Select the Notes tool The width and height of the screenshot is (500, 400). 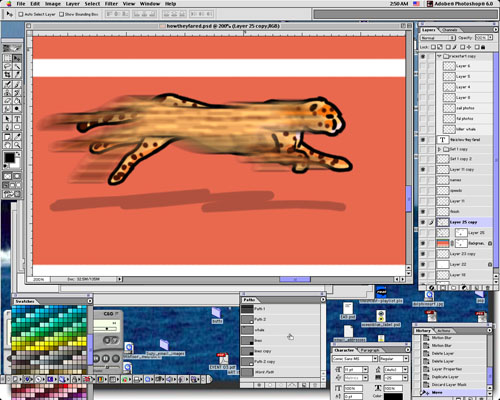7,137
